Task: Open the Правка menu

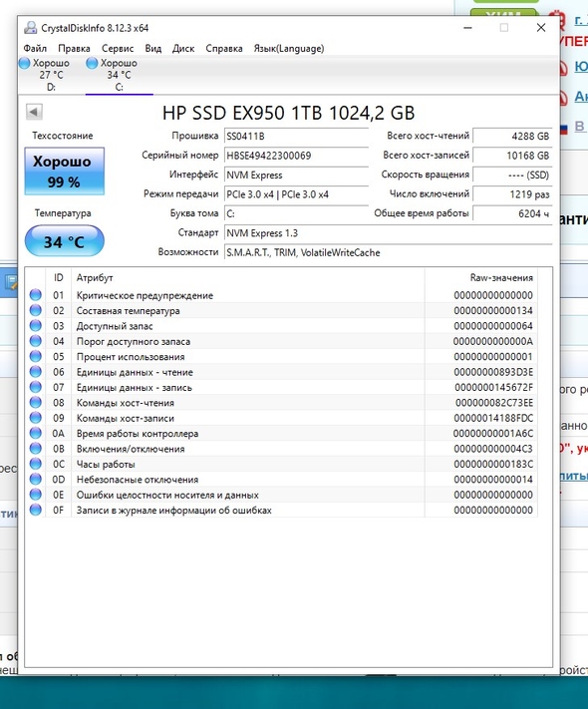Action: [74, 49]
